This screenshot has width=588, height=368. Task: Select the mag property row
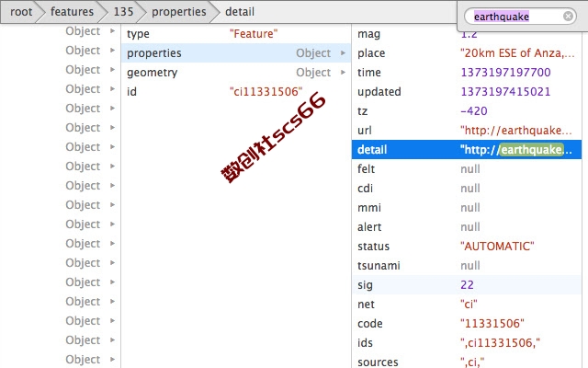tap(467, 34)
